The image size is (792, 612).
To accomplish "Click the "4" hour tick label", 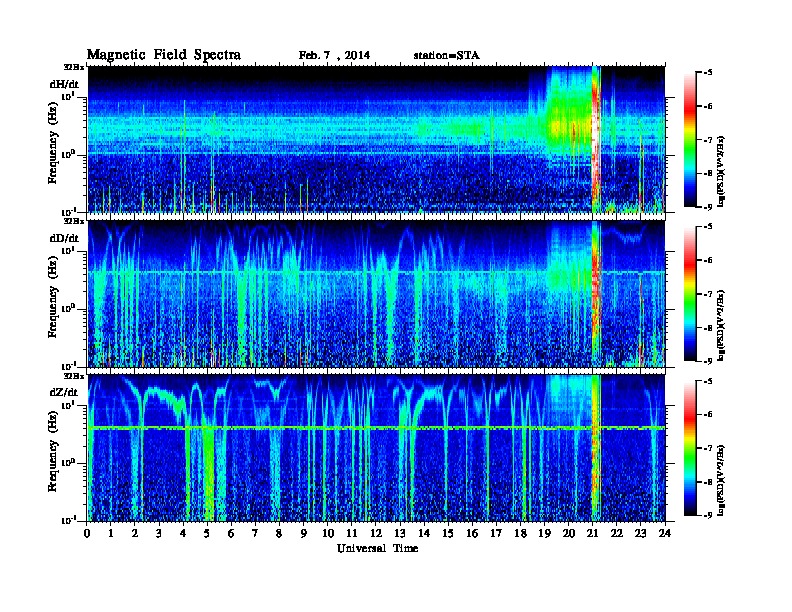I will [x=183, y=534].
